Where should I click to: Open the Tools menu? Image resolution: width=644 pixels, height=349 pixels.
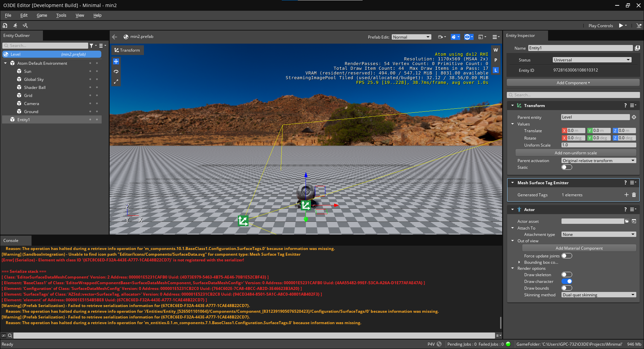point(61,15)
